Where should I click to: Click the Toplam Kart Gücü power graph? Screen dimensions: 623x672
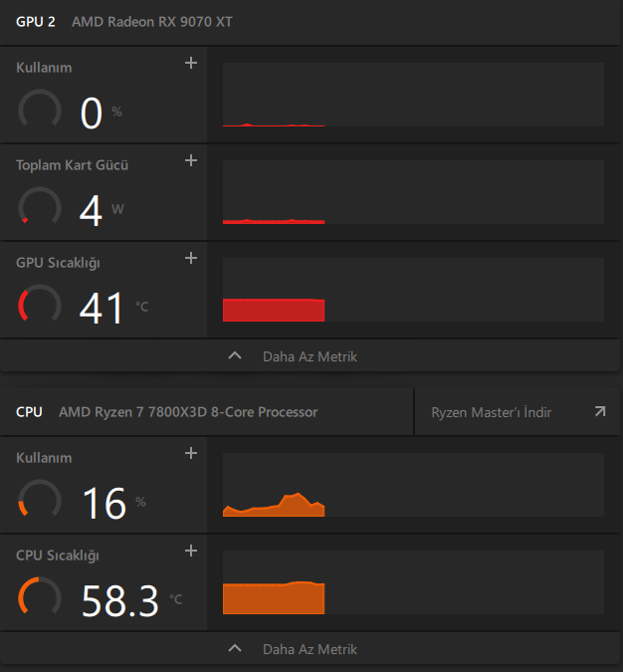[x=413, y=192]
